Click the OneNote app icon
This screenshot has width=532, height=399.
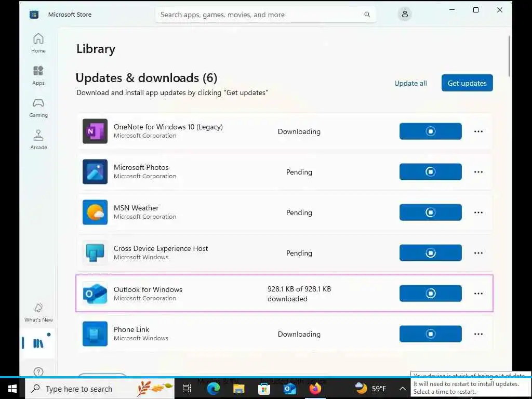click(95, 131)
